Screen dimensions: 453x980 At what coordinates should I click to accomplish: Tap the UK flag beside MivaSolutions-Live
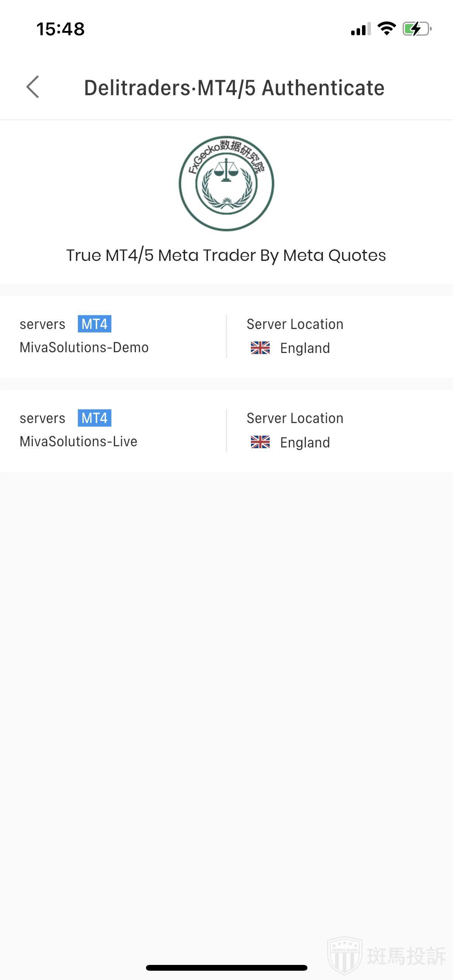click(260, 442)
